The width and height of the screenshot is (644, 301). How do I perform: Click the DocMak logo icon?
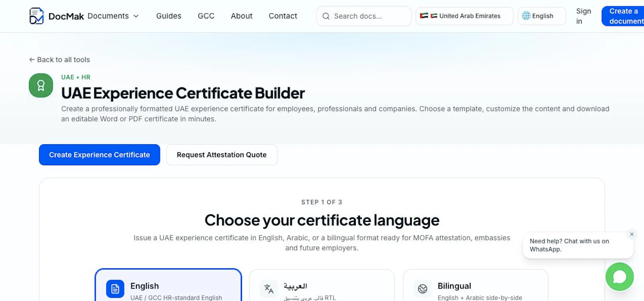pyautogui.click(x=36, y=16)
